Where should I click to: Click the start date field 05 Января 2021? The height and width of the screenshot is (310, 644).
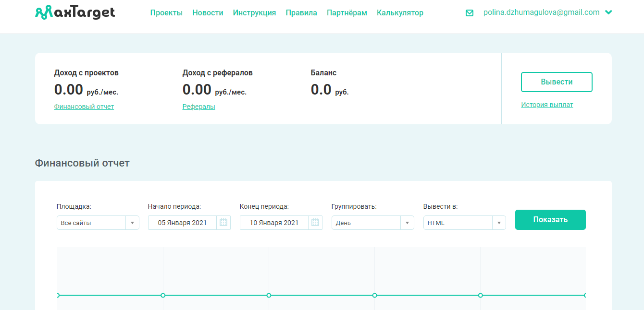pyautogui.click(x=182, y=223)
